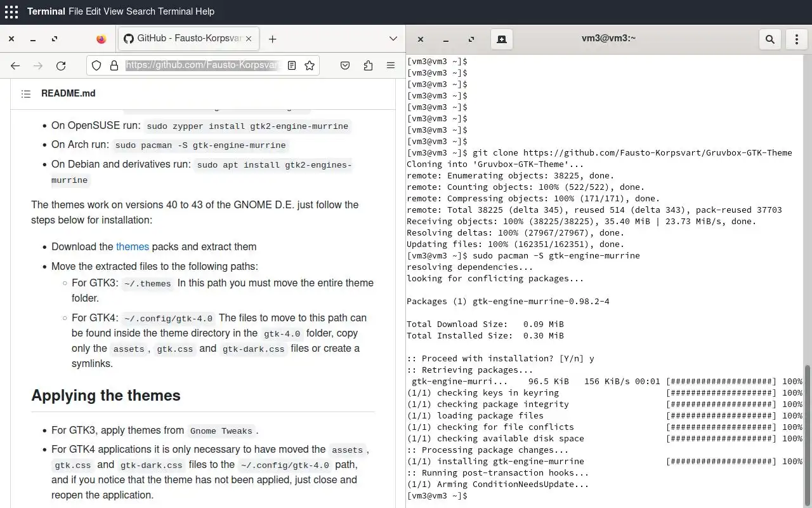Open a new Firefox tab

(x=272, y=39)
